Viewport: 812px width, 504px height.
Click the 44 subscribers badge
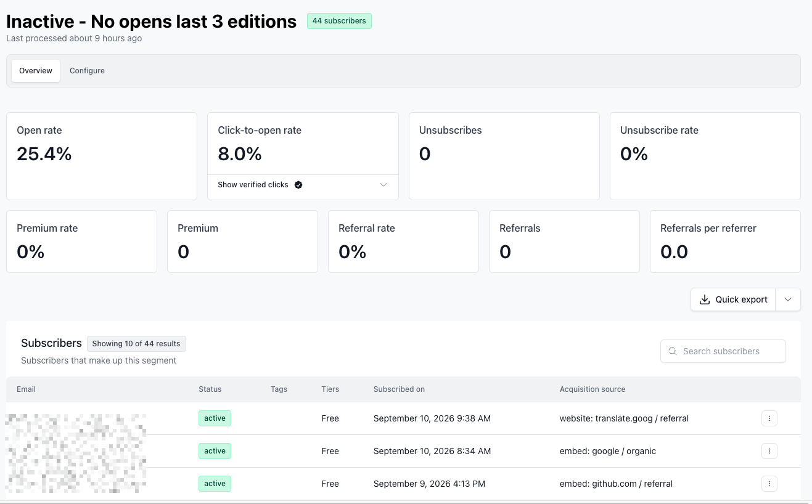[x=339, y=21]
